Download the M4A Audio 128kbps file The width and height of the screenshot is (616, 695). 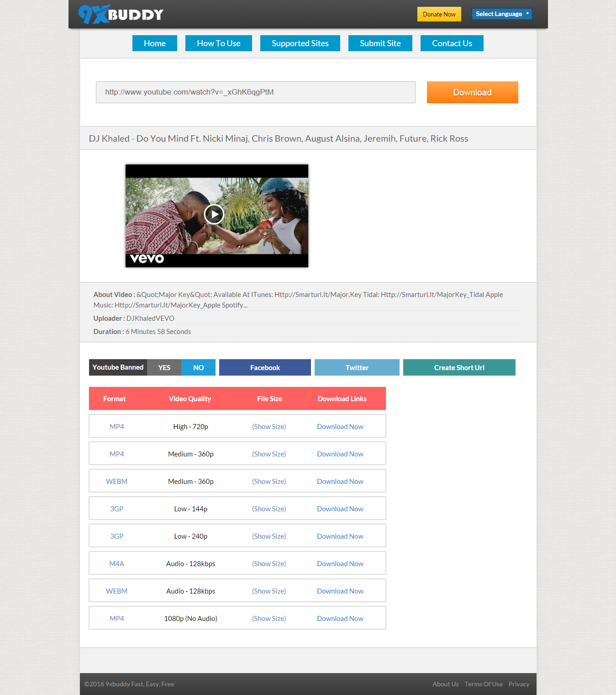click(340, 563)
